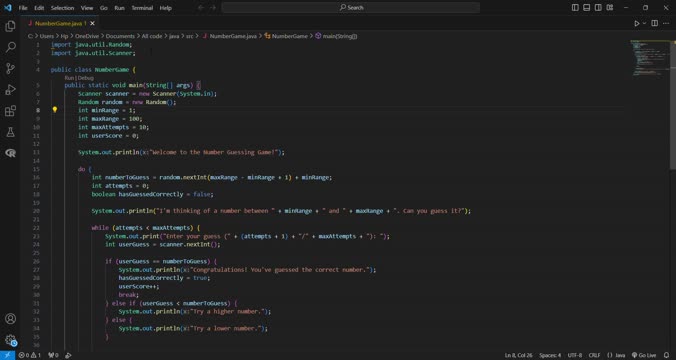
Task: Click the Welcome to the Number Guessing Game string
Action: coord(214,152)
